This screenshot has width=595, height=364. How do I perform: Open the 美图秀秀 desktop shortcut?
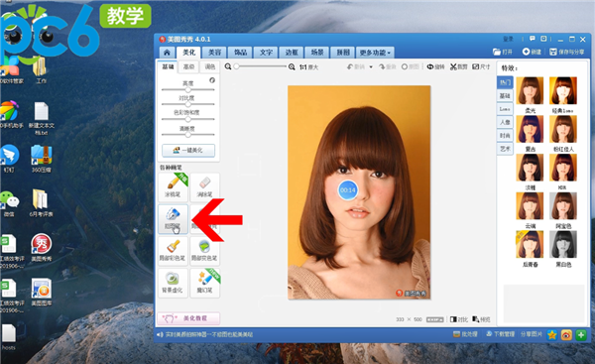[x=42, y=248]
